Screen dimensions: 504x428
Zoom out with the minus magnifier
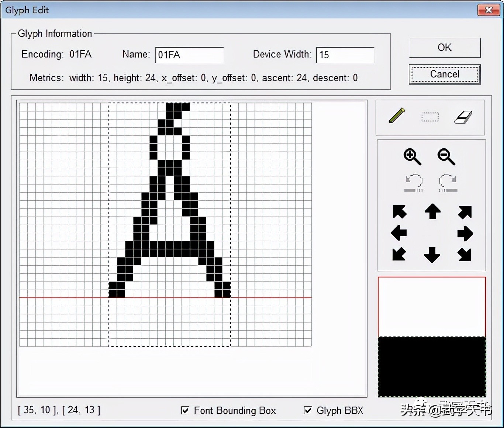click(446, 157)
